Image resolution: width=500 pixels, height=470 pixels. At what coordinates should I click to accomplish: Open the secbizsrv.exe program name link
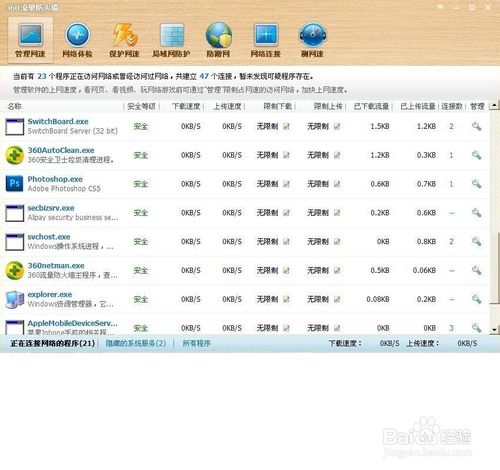tap(51, 208)
